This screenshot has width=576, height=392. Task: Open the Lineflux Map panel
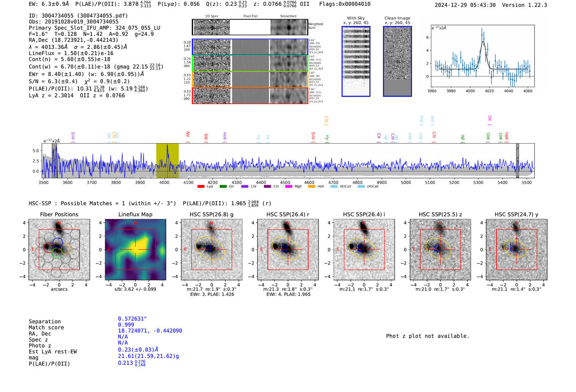click(135, 250)
